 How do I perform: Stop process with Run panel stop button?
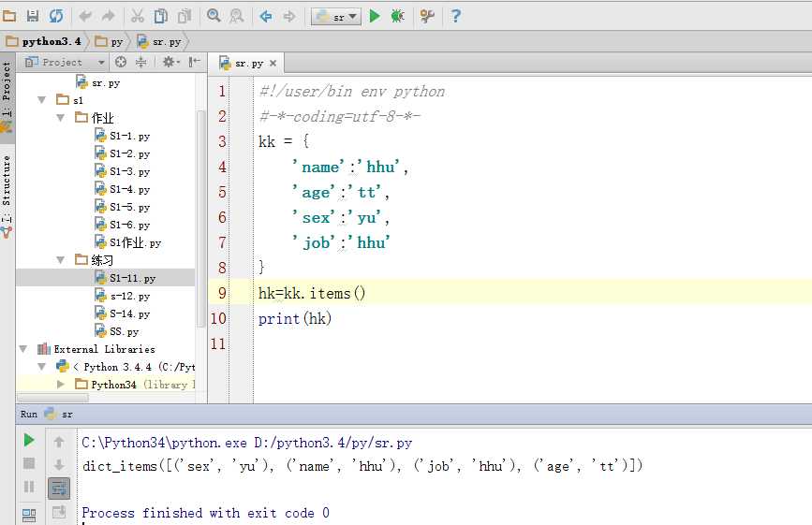pyautogui.click(x=29, y=463)
